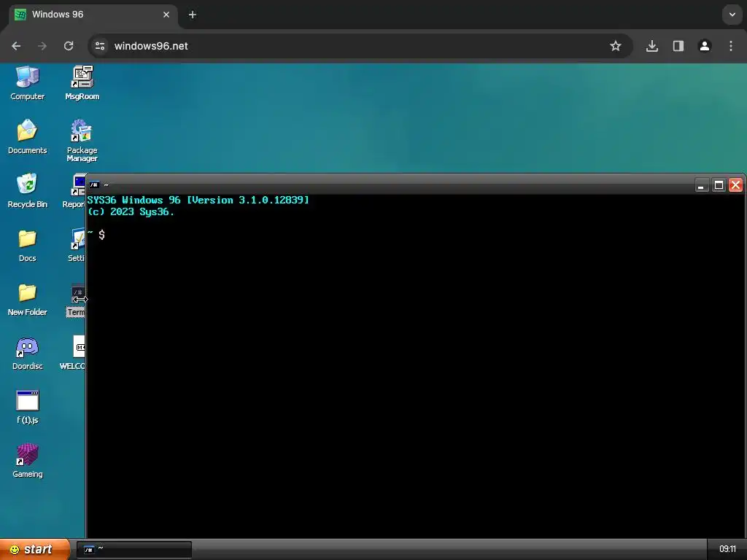Click the windows96.net address bar
The width and height of the screenshot is (747, 560).
tap(360, 46)
